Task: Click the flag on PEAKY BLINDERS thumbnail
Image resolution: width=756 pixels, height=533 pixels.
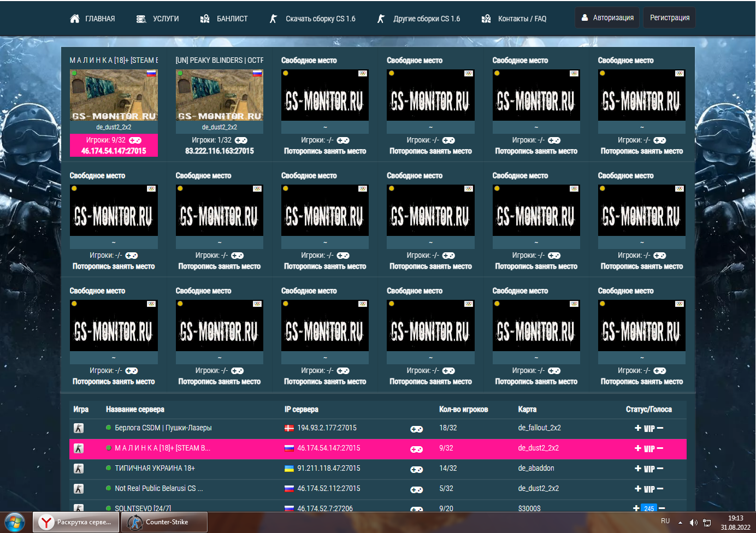Action: (257, 73)
